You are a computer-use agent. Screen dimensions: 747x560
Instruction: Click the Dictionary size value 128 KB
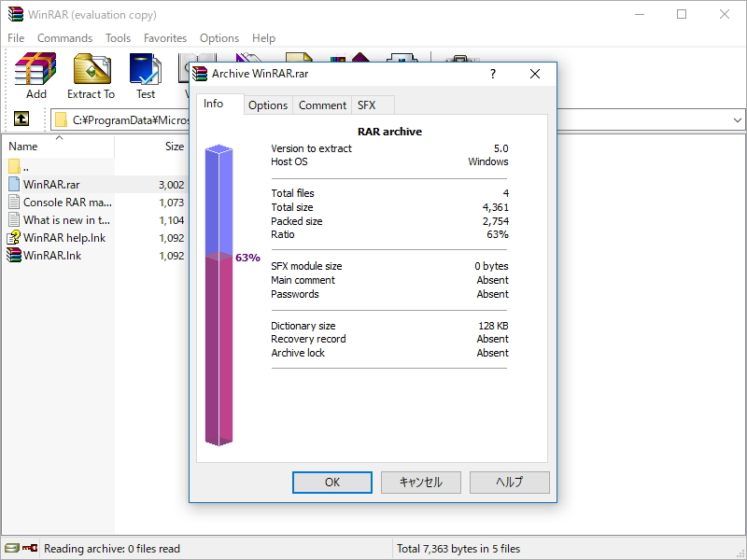point(493,326)
